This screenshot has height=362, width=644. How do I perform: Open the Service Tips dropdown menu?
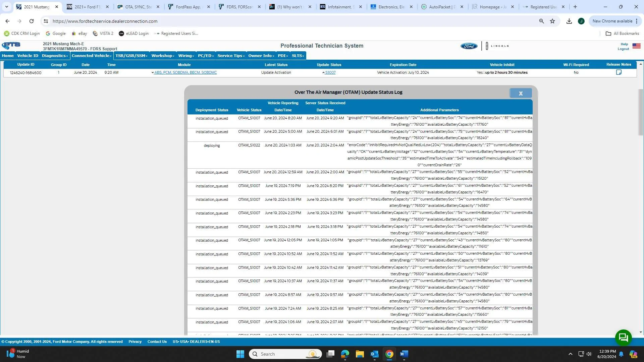point(231,56)
